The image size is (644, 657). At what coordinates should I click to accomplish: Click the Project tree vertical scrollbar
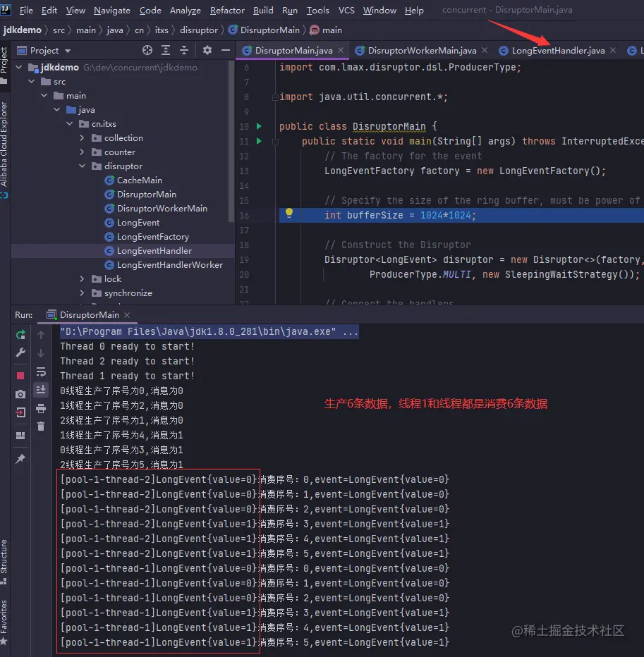point(231,142)
